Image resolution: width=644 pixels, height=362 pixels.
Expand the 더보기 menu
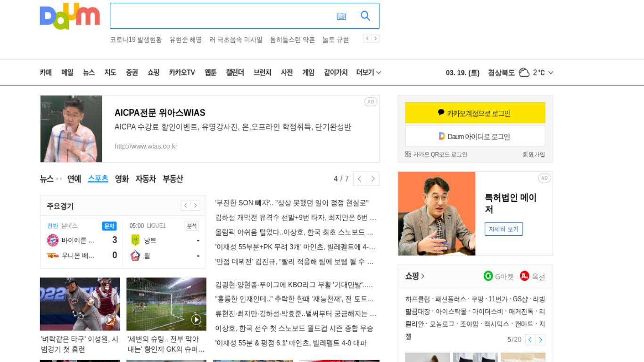pos(369,73)
